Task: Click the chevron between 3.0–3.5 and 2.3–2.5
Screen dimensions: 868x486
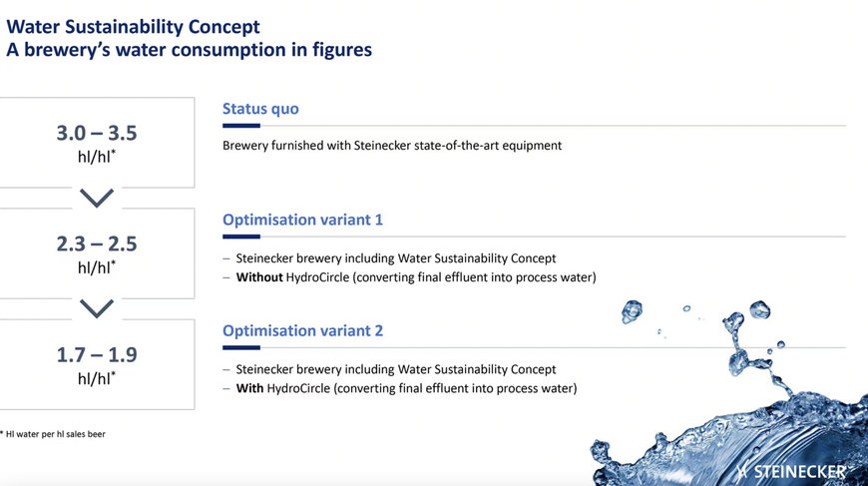Action: pyautogui.click(x=97, y=198)
